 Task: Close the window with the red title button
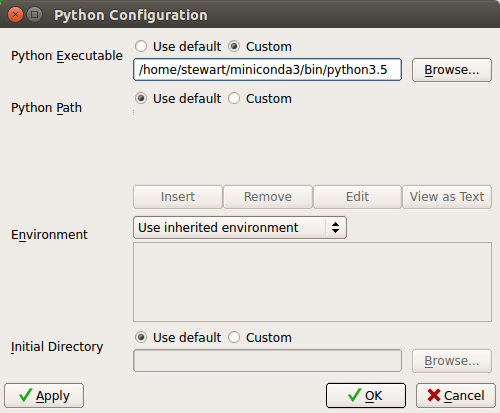15,15
